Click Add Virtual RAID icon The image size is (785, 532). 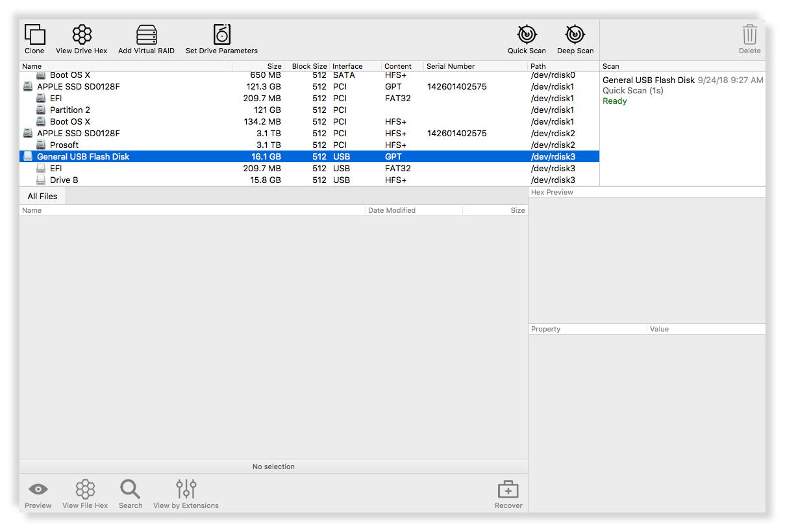(x=146, y=35)
